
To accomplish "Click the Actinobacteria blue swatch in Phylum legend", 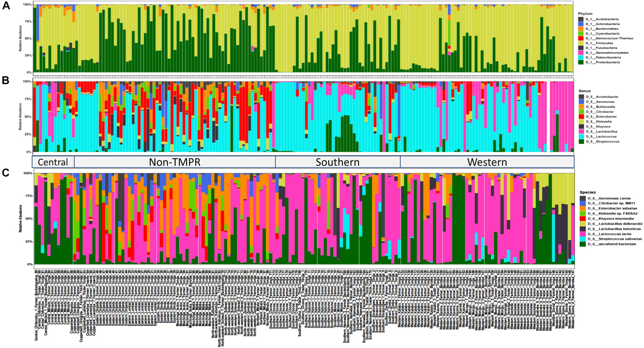I will tap(581, 24).
